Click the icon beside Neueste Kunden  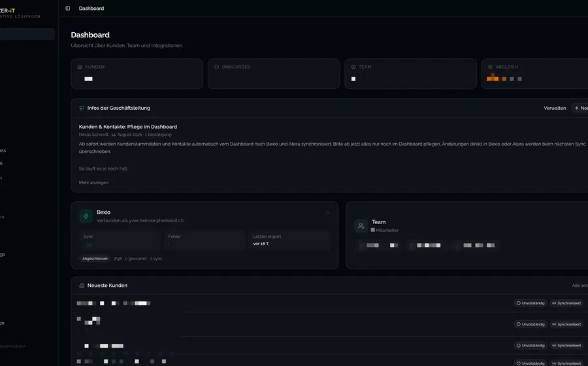coord(82,286)
